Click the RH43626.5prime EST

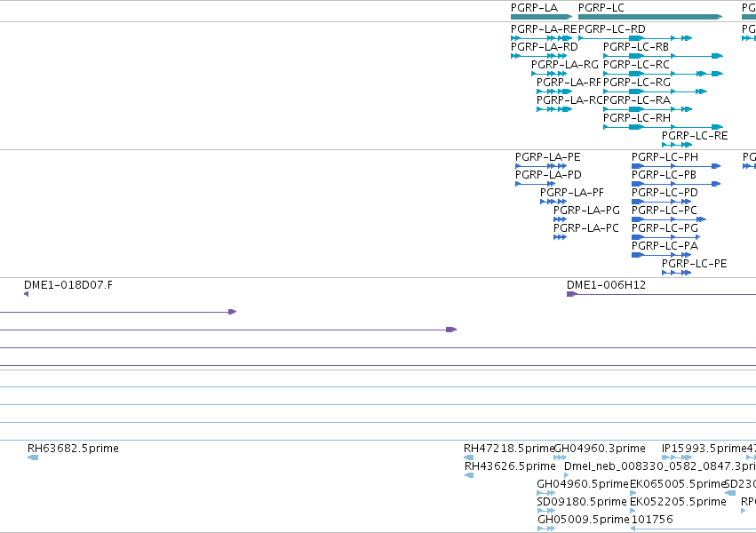tap(469, 475)
